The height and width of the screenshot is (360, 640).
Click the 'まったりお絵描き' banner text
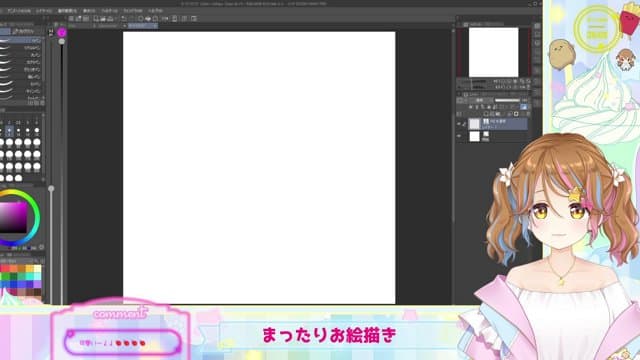[329, 335]
